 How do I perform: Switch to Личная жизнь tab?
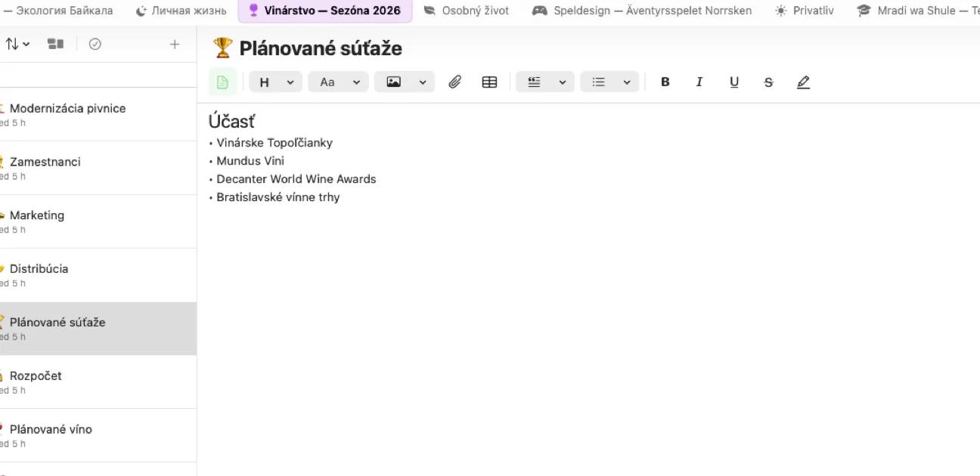181,11
